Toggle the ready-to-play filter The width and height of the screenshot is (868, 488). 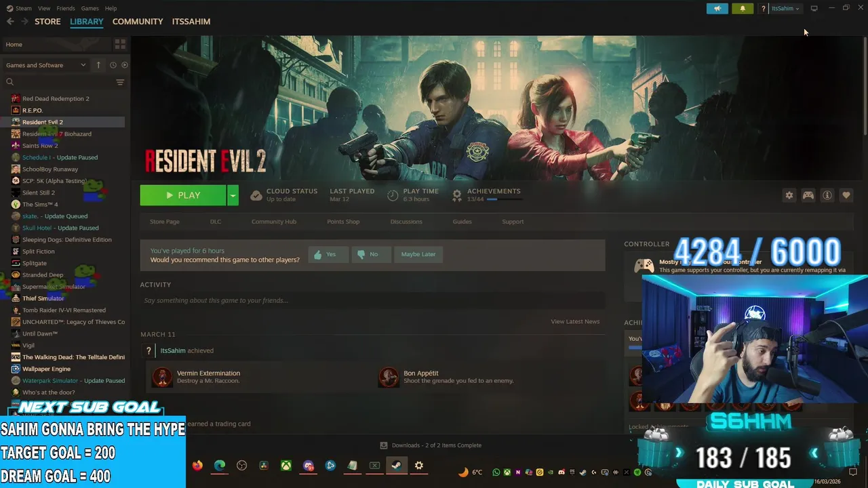click(125, 65)
